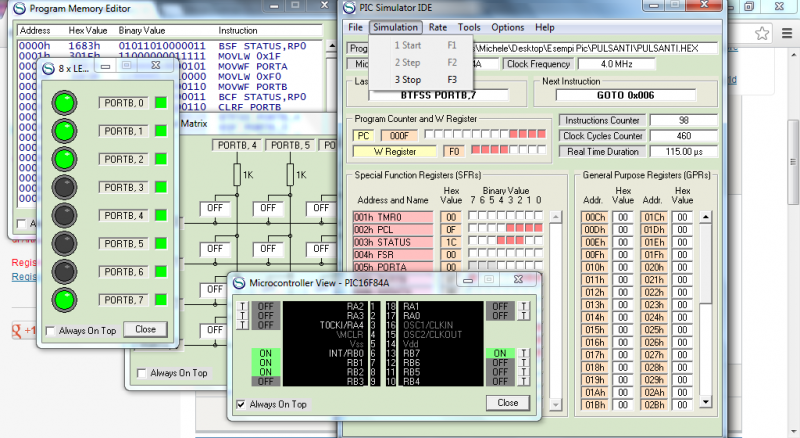
Task: Click the ON state of INT/RB0 pin
Action: 266,353
